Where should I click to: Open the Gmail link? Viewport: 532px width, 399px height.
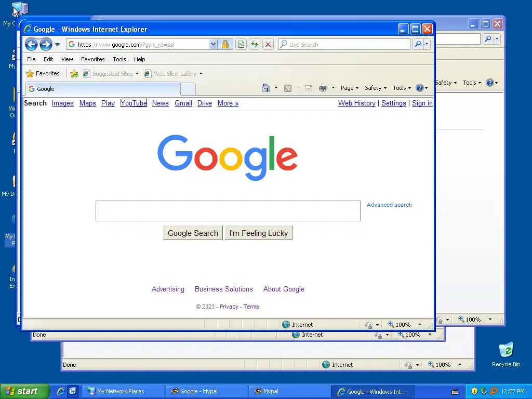click(x=183, y=103)
